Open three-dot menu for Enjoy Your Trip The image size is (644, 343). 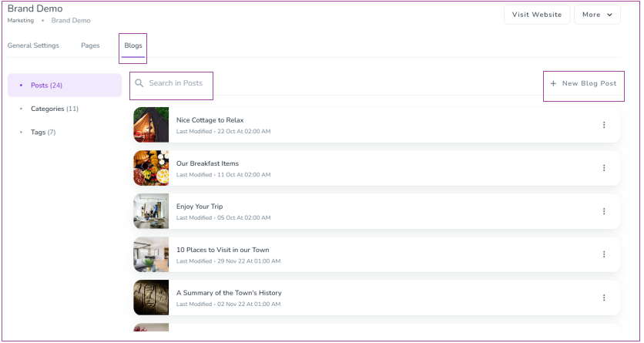tap(604, 211)
